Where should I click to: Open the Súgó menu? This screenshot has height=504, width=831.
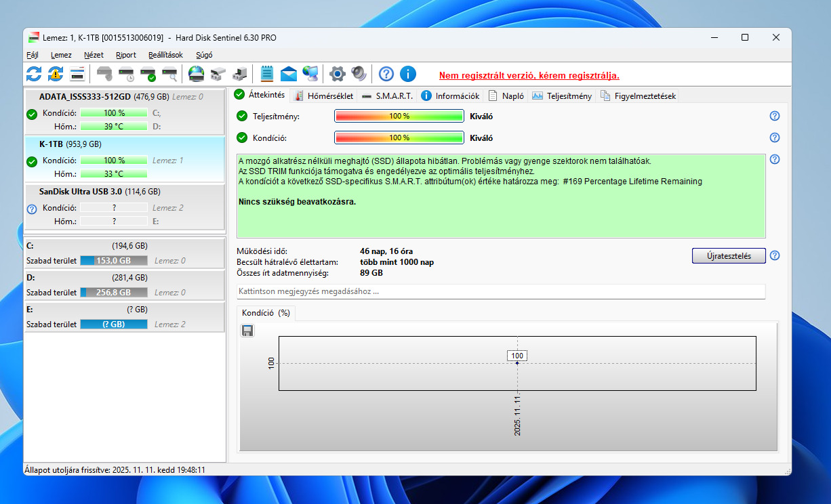click(x=204, y=55)
